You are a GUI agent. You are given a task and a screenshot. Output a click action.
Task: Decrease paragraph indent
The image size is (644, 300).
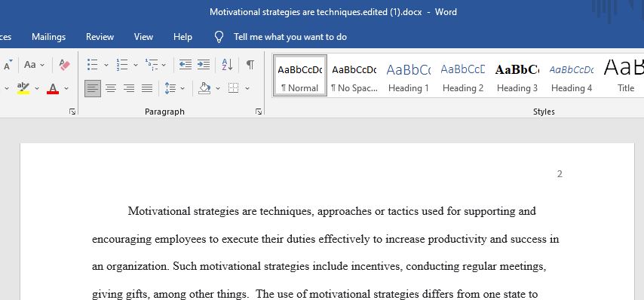tap(186, 65)
